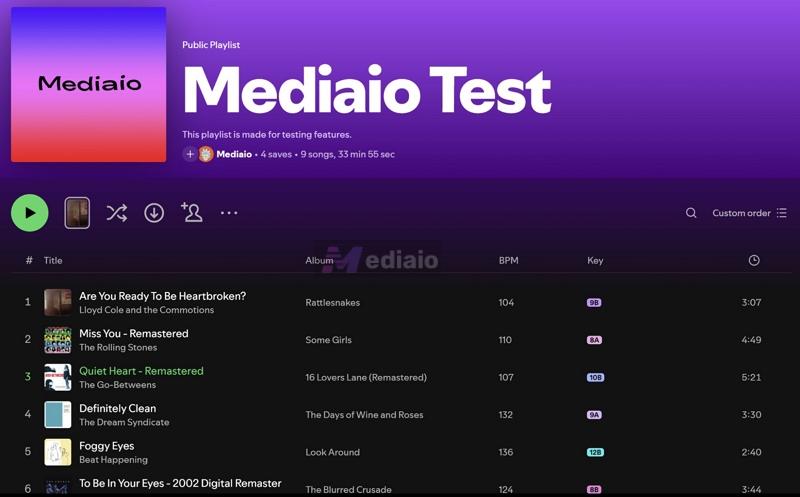Click the Title column header

[x=53, y=260]
